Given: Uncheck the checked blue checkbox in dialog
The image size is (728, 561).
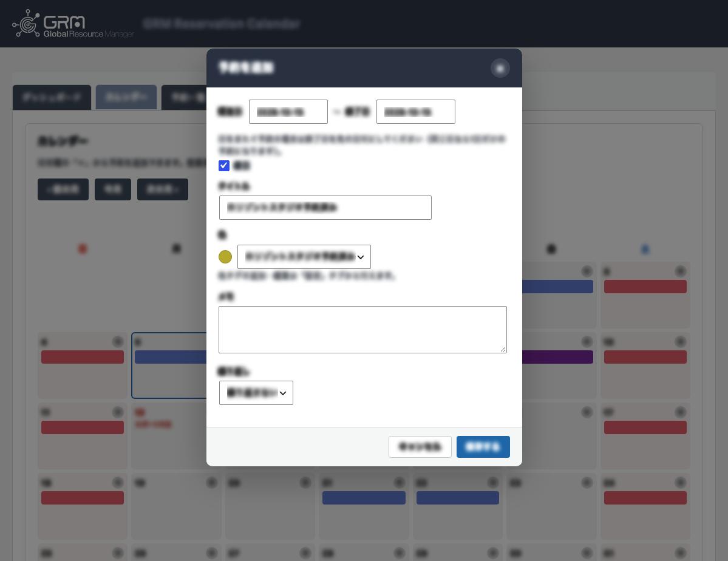Looking at the screenshot, I should point(224,165).
